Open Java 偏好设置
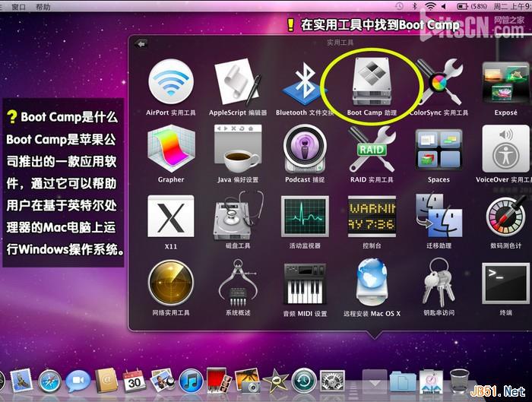 [x=237, y=149]
